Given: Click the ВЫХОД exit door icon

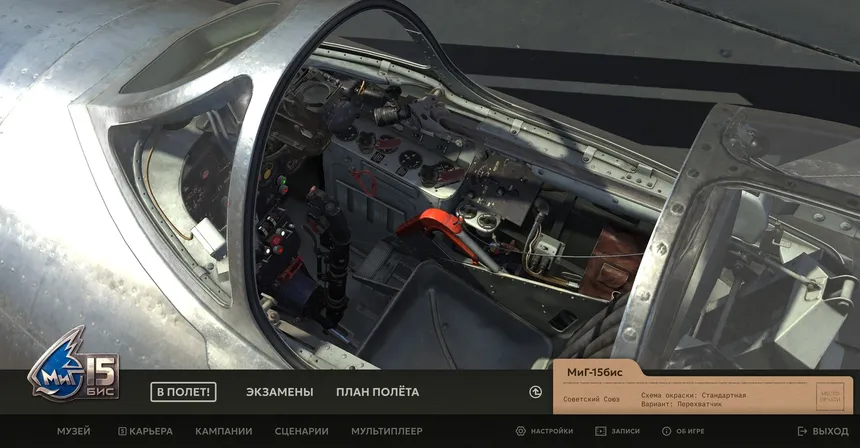Looking at the screenshot, I should [802, 431].
